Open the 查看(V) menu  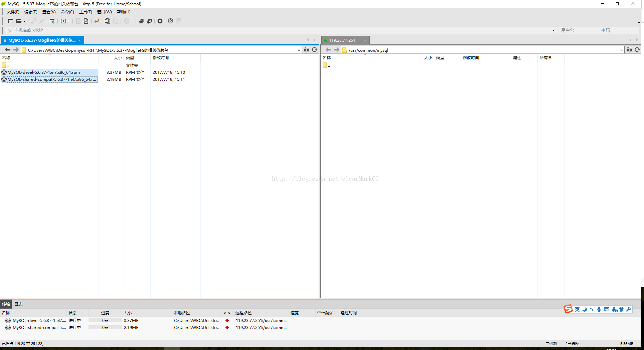pyautogui.click(x=49, y=12)
